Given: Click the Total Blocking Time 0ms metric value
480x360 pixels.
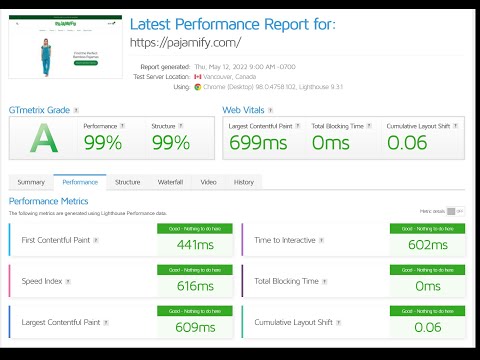Looking at the screenshot, I should coord(428,286).
